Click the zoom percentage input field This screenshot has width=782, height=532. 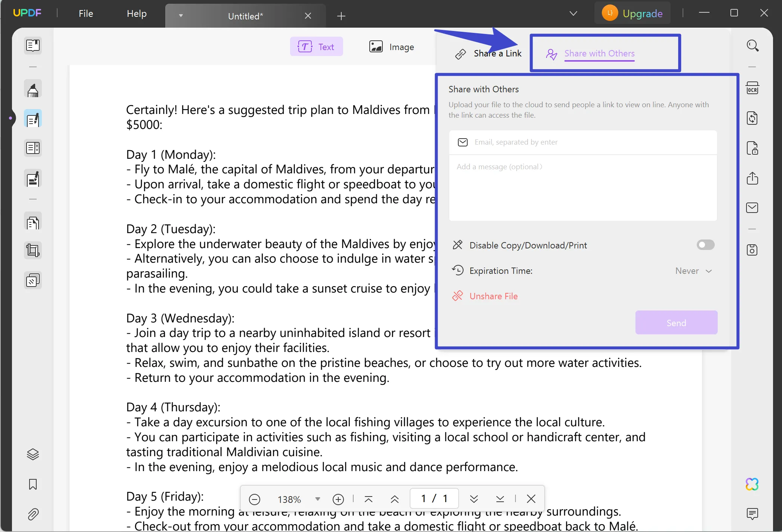tap(290, 499)
